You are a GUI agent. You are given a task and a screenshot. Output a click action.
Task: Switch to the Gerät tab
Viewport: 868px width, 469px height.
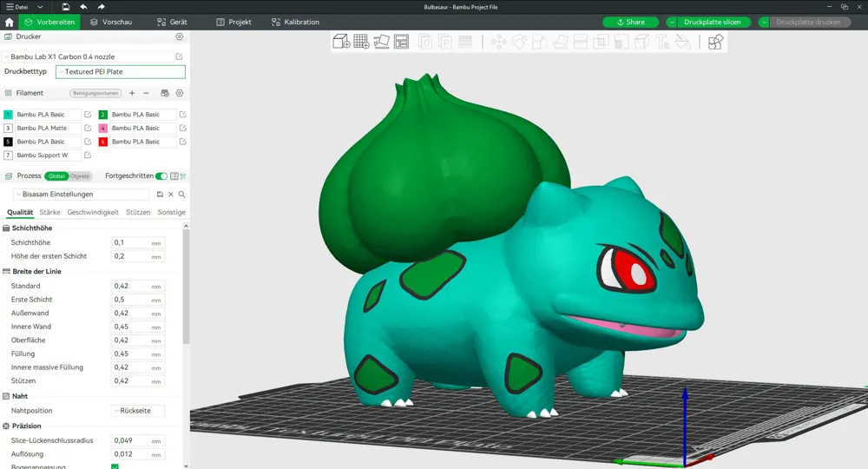coord(172,23)
